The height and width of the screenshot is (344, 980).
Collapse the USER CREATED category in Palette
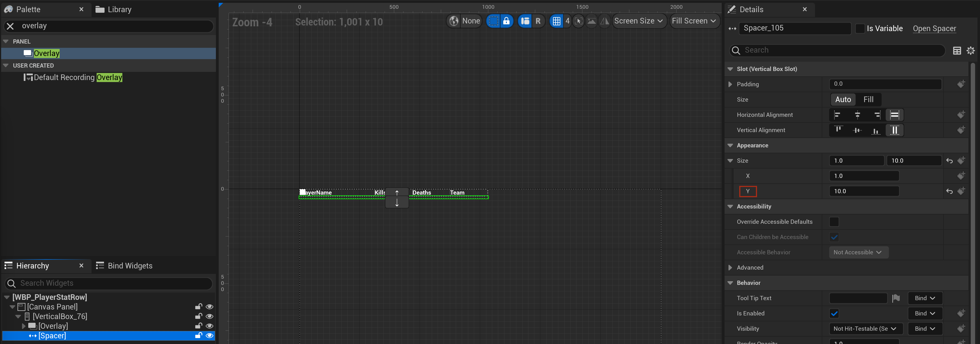tap(6, 66)
